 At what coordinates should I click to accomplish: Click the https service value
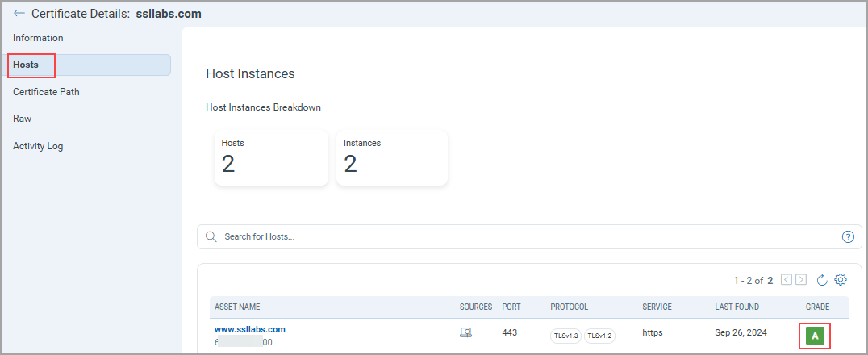(652, 333)
